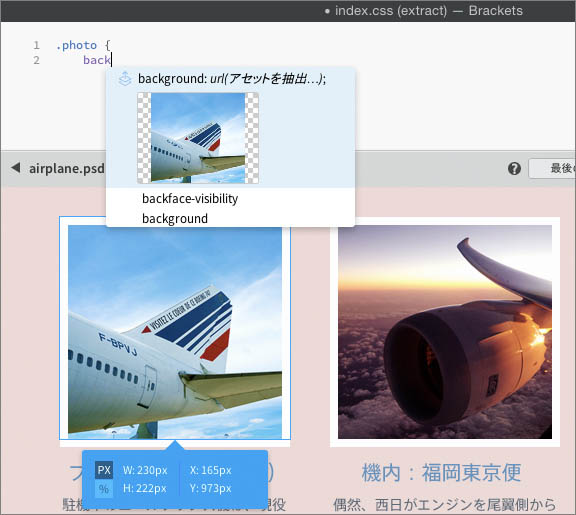The height and width of the screenshot is (515, 576).
Task: Click the airplane tail thumbnail preview
Action: coord(198,138)
